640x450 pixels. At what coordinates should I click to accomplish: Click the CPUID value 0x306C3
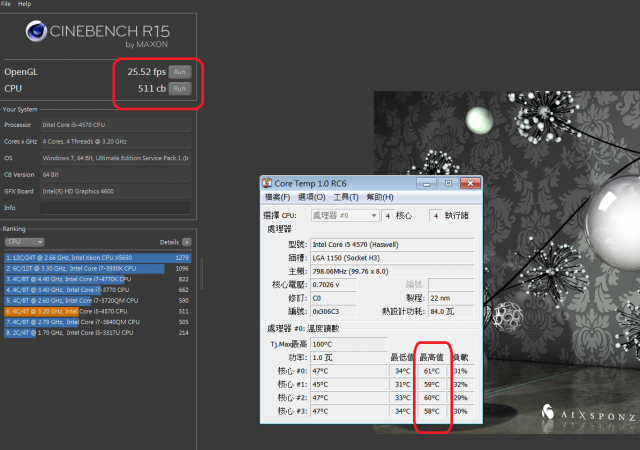click(x=333, y=312)
